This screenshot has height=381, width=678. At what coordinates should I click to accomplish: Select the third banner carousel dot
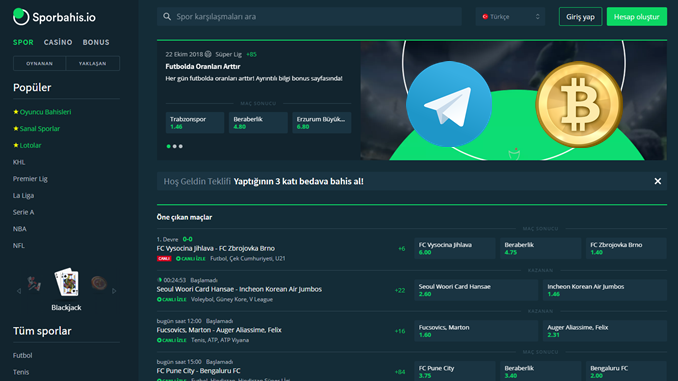181,146
